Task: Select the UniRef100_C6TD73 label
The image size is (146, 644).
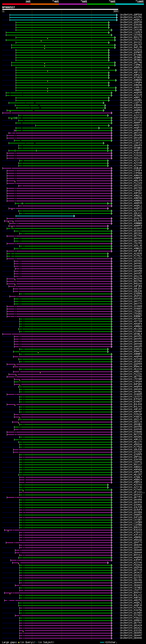Action: pos(131,397)
